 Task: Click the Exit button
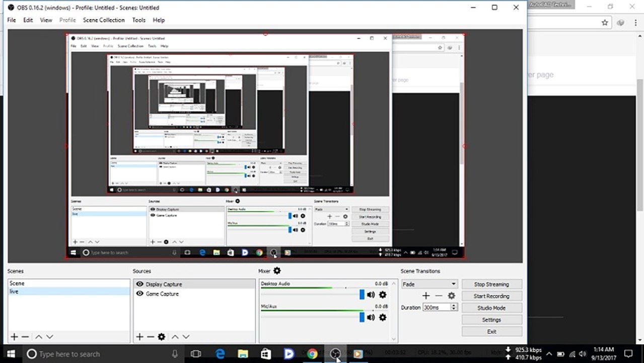point(491,332)
